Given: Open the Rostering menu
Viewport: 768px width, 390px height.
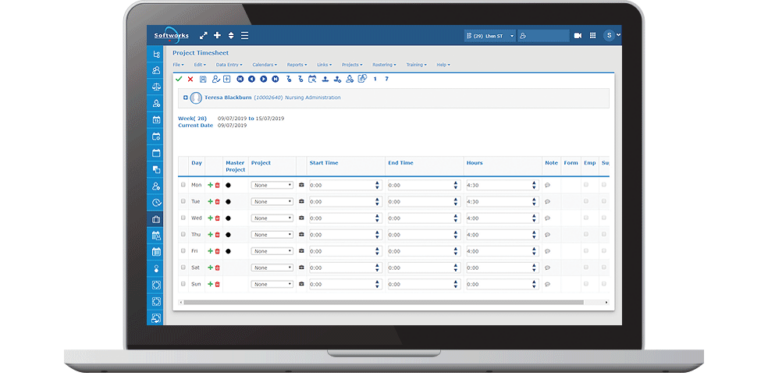Looking at the screenshot, I should 384,65.
